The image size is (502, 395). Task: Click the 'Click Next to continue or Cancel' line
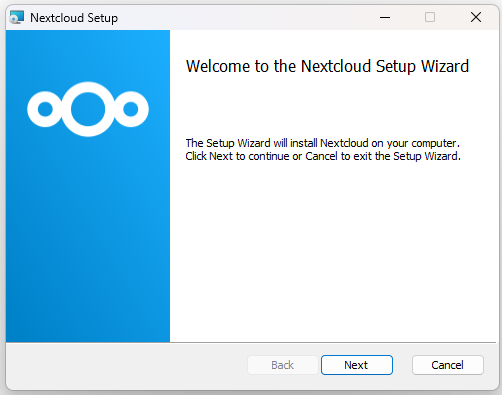coord(323,156)
